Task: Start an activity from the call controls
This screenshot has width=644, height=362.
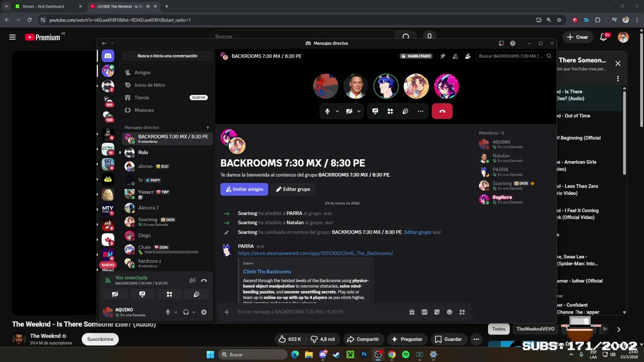Action: [x=390, y=111]
